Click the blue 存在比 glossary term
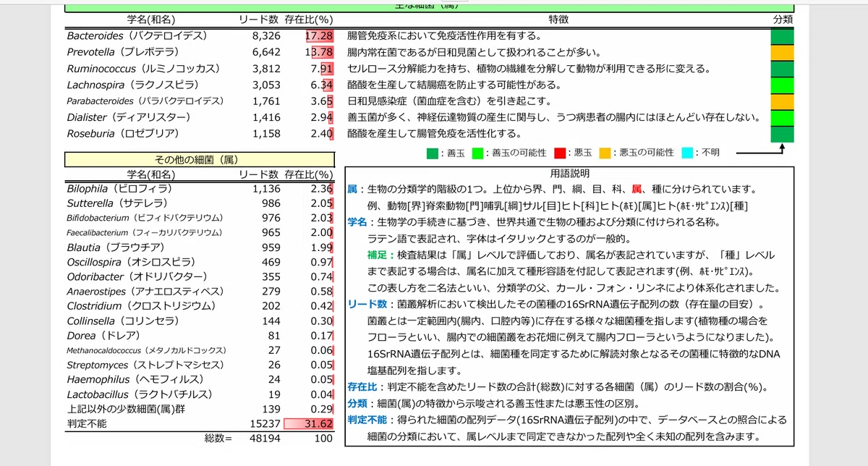 click(x=362, y=386)
